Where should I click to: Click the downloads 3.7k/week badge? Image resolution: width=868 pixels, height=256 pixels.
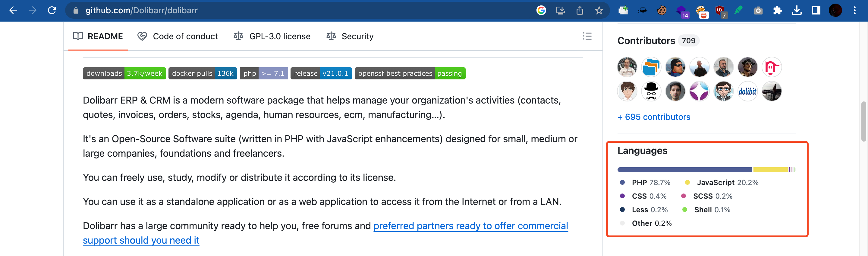(124, 73)
